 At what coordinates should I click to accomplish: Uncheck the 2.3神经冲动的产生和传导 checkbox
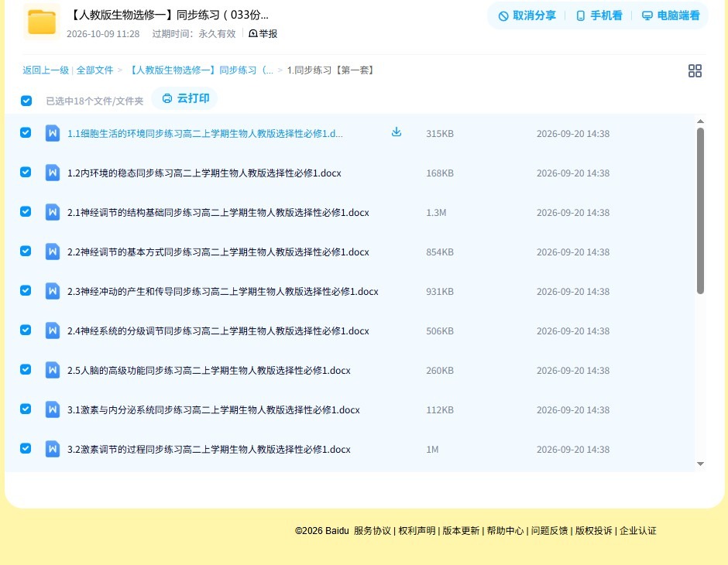26,290
